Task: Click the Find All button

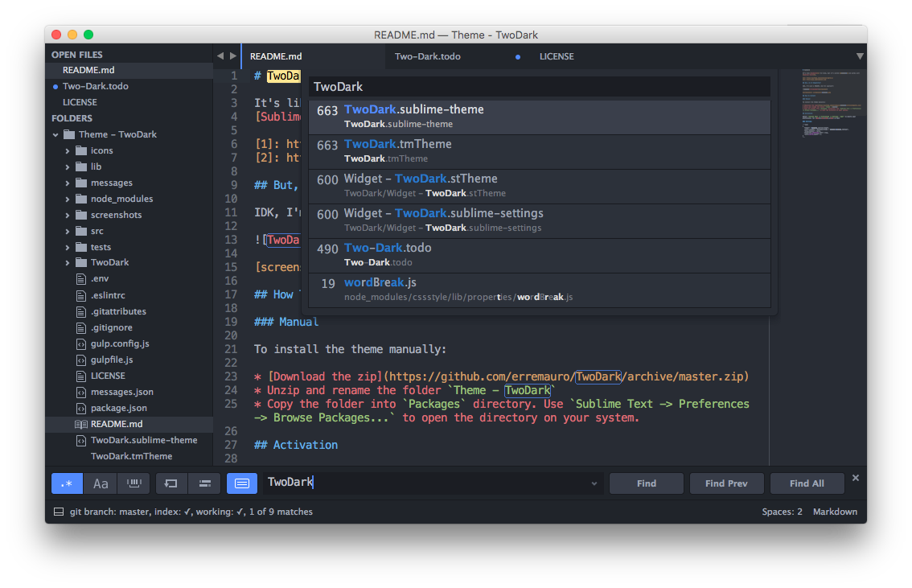Action: [x=807, y=483]
